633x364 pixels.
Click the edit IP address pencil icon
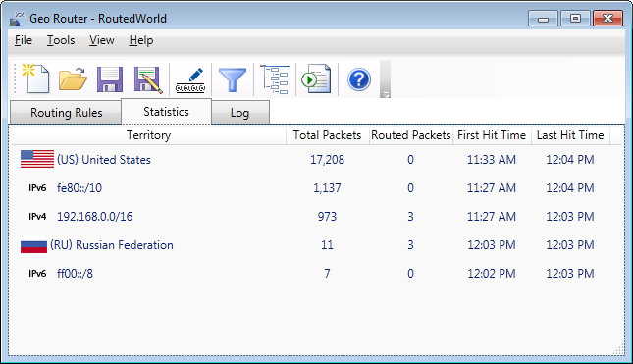click(190, 79)
